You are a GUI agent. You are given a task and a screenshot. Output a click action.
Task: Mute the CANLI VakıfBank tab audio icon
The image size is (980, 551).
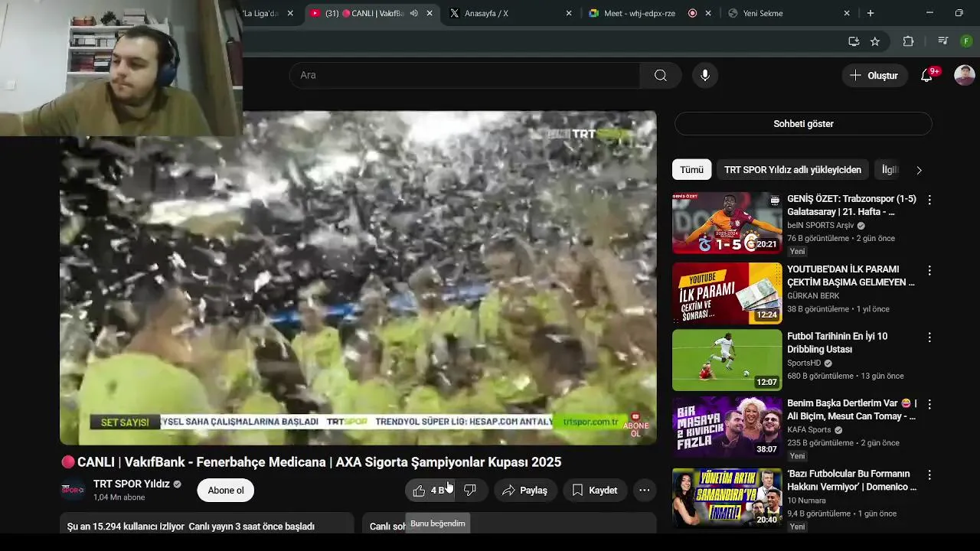point(413,13)
